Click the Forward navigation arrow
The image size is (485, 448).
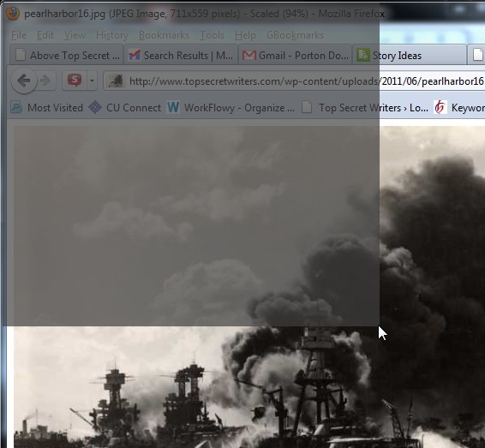(x=45, y=81)
